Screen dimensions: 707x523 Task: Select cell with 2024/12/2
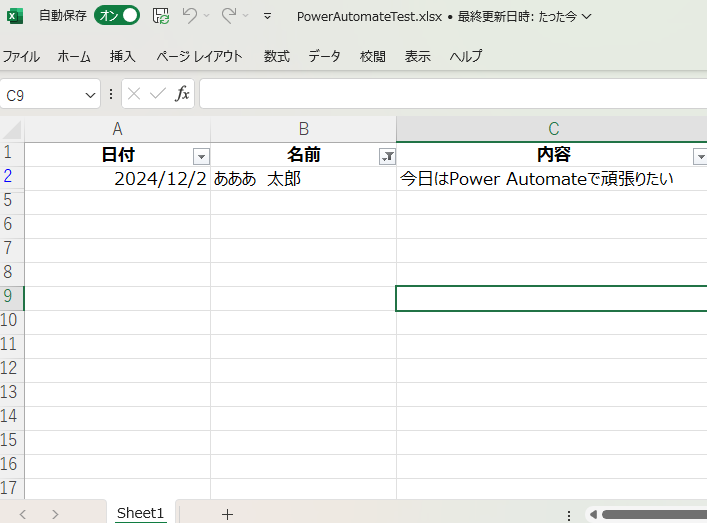tap(117, 179)
